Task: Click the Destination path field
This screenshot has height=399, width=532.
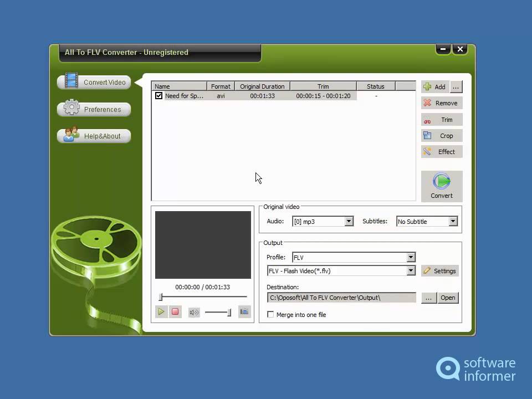Action: pyautogui.click(x=341, y=298)
